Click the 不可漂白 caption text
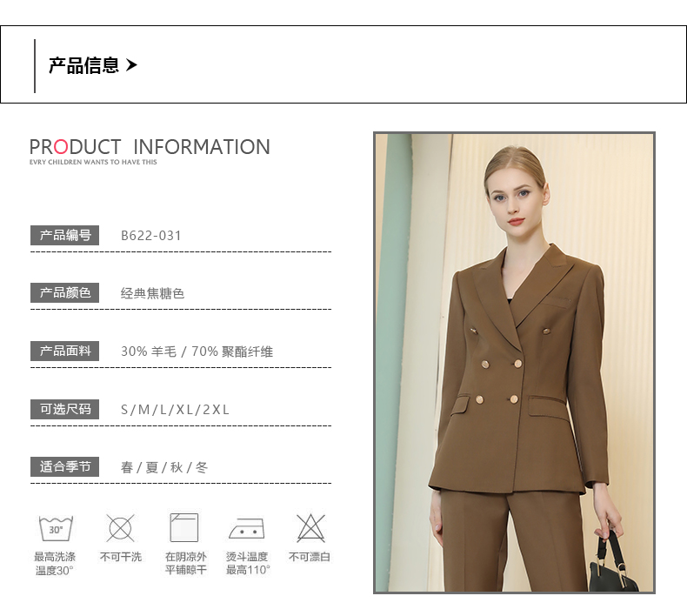 pos(310,557)
